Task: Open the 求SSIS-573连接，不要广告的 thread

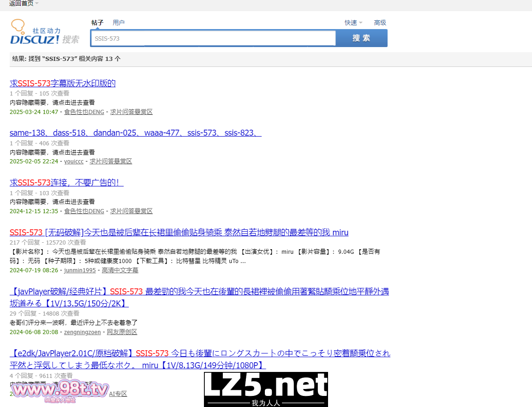Action: click(x=66, y=183)
